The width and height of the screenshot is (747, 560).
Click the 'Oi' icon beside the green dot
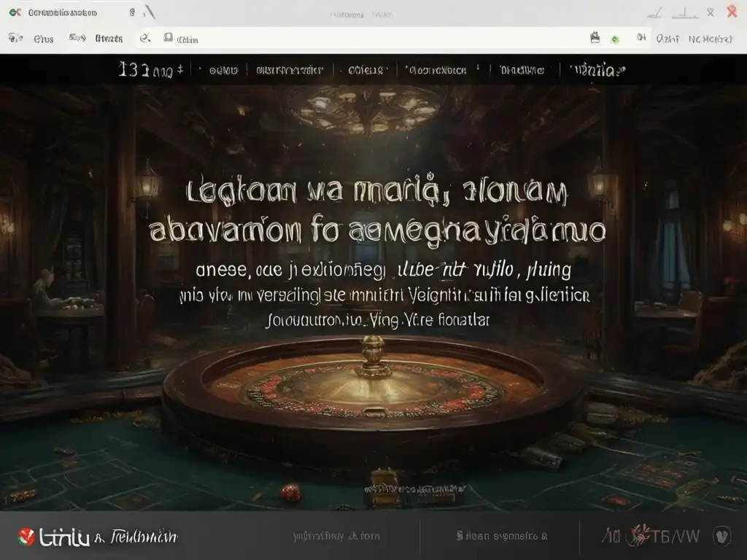[x=641, y=37]
